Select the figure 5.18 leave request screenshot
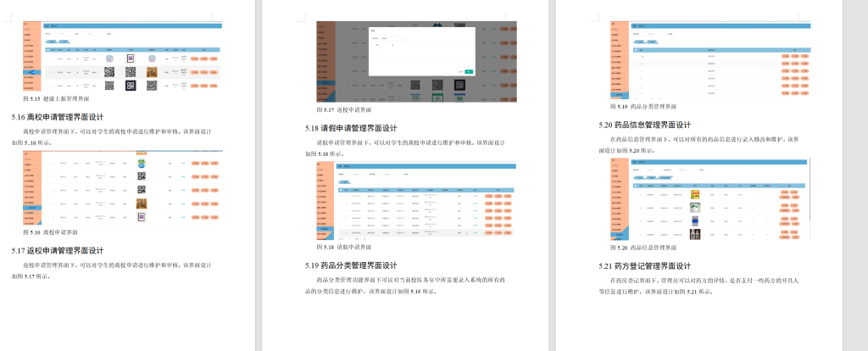868x351 pixels. pos(416,202)
